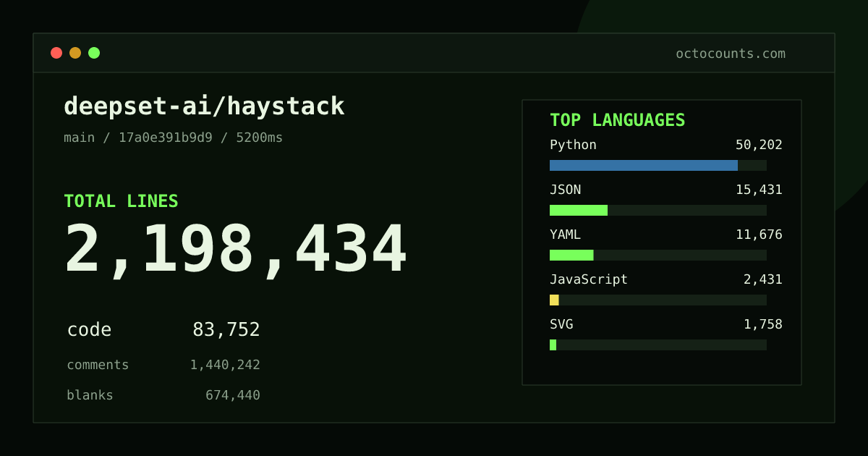Select the comments value 1,440,242

(225, 365)
